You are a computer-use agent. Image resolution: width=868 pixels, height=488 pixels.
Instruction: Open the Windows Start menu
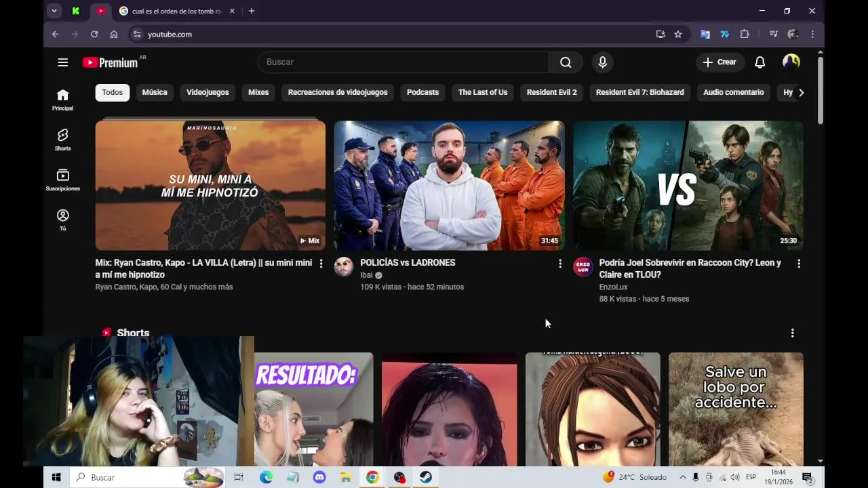pos(56,477)
